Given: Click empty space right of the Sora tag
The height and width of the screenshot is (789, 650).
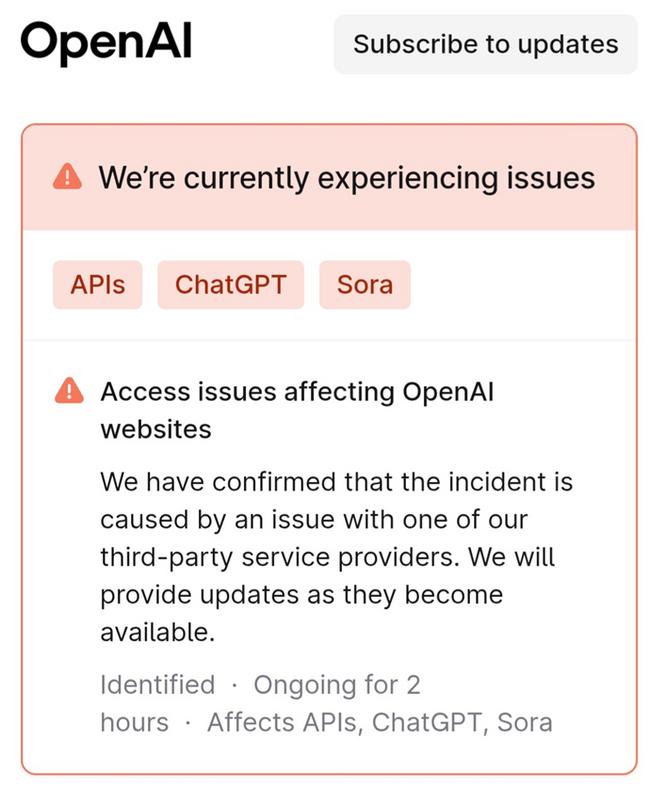Looking at the screenshot, I should click(520, 285).
